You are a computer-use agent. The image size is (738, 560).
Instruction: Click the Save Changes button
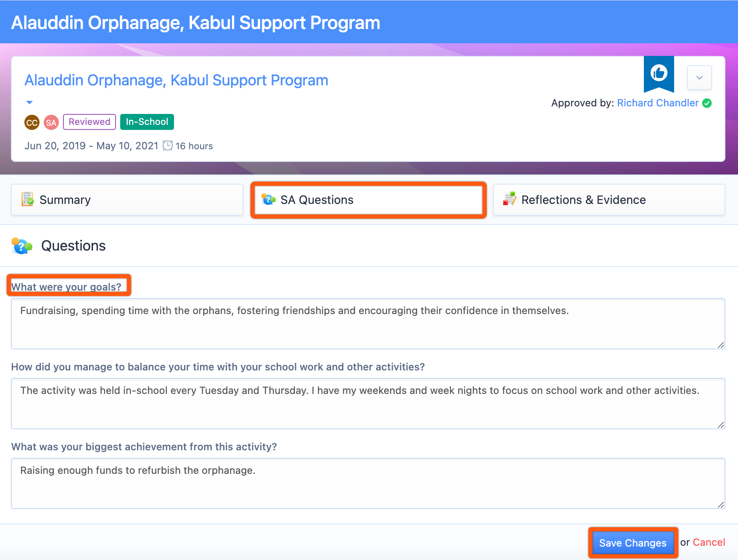[x=633, y=543]
